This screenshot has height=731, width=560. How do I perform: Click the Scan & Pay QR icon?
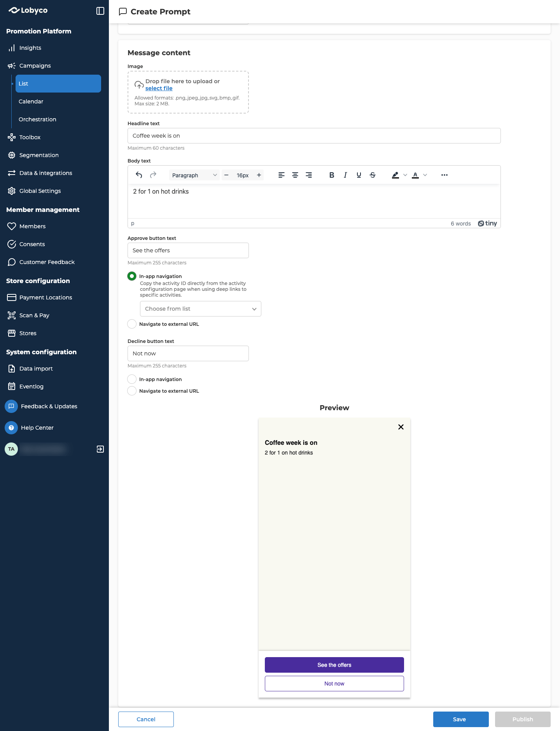tap(12, 315)
